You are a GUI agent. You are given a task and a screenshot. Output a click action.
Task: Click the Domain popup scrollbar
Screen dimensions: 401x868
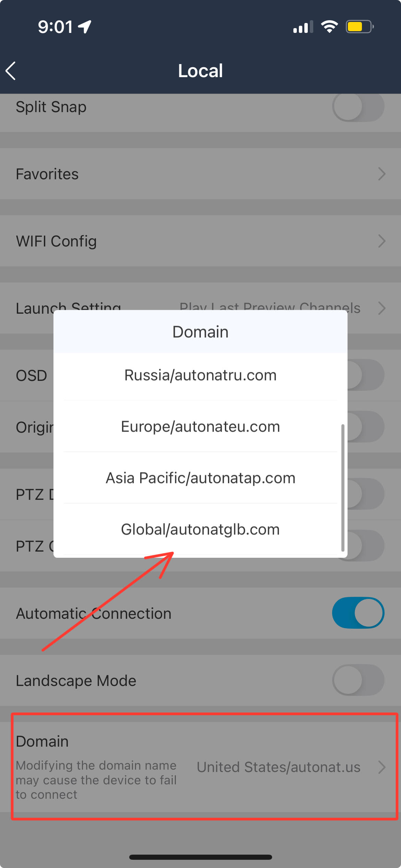343,487
